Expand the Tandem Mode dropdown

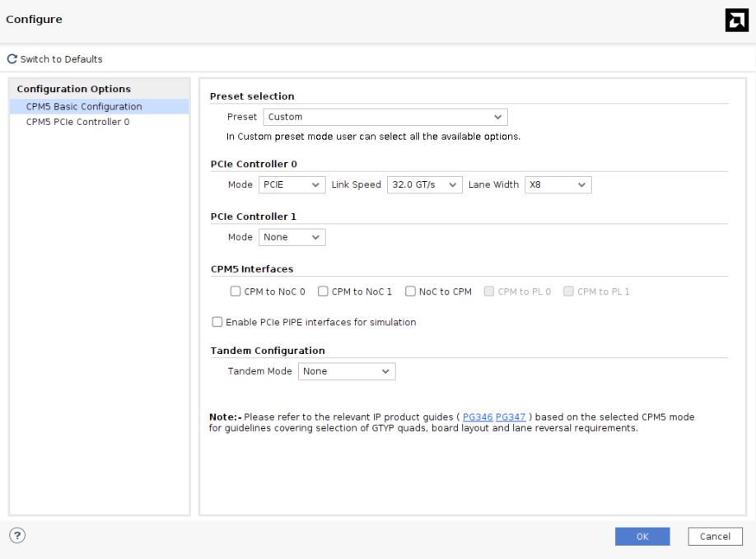pyautogui.click(x=346, y=371)
